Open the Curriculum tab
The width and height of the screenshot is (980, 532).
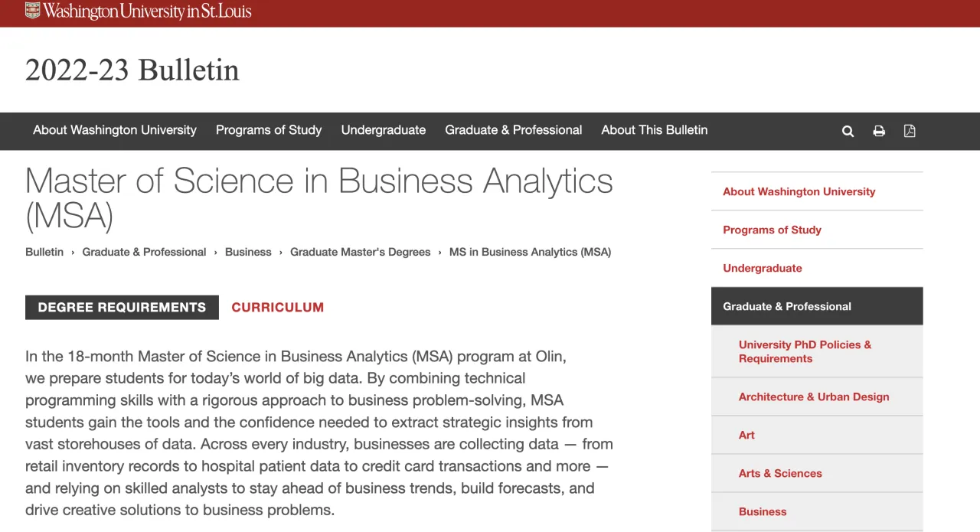tap(277, 307)
